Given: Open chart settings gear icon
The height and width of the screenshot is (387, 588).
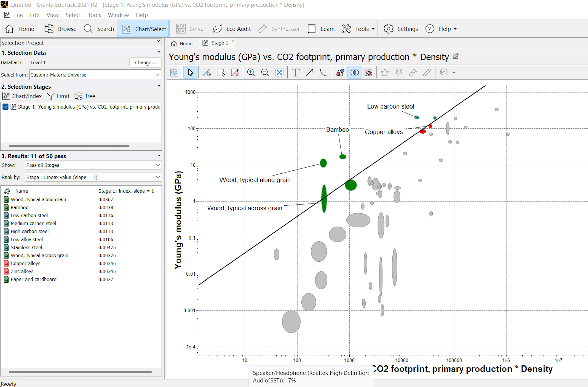Looking at the screenshot, I should pyautogui.click(x=174, y=72).
